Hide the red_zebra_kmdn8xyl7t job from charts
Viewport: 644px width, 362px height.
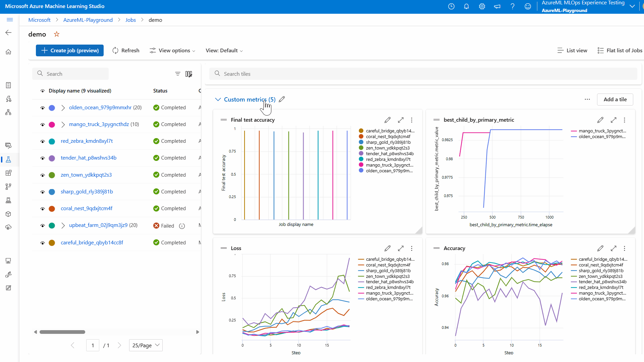point(43,141)
